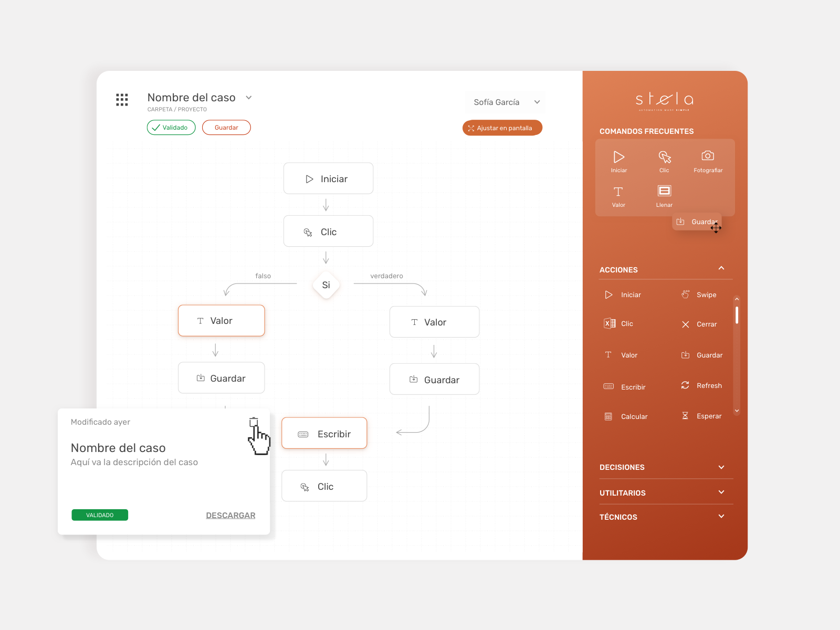Viewport: 840px width, 630px height.
Task: Choose Cerrar in the Acciones list
Action: point(699,324)
